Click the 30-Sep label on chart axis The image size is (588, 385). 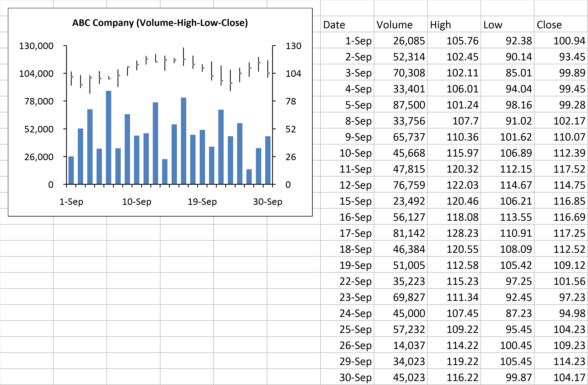coord(268,202)
